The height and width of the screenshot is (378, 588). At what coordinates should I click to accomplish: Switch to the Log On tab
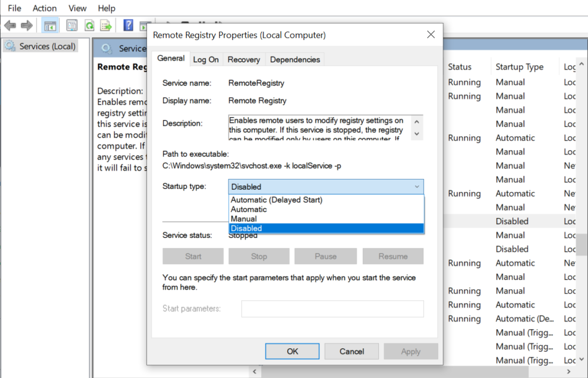coord(206,59)
